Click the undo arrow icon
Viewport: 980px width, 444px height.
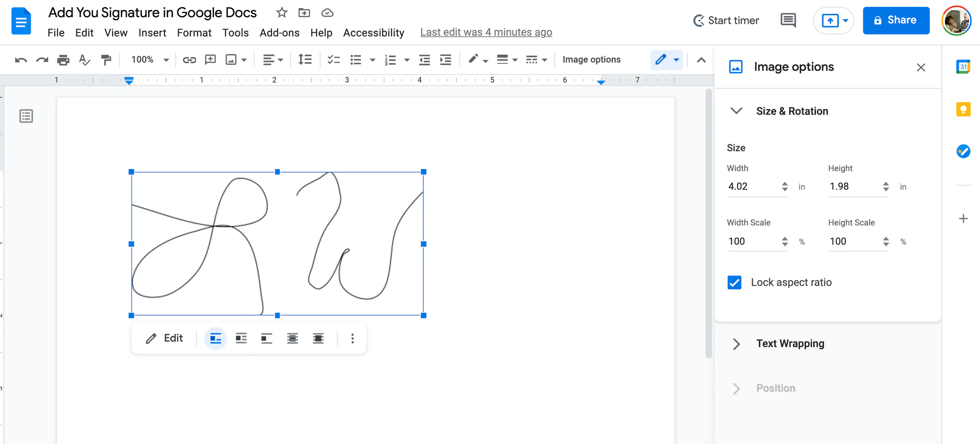(21, 60)
